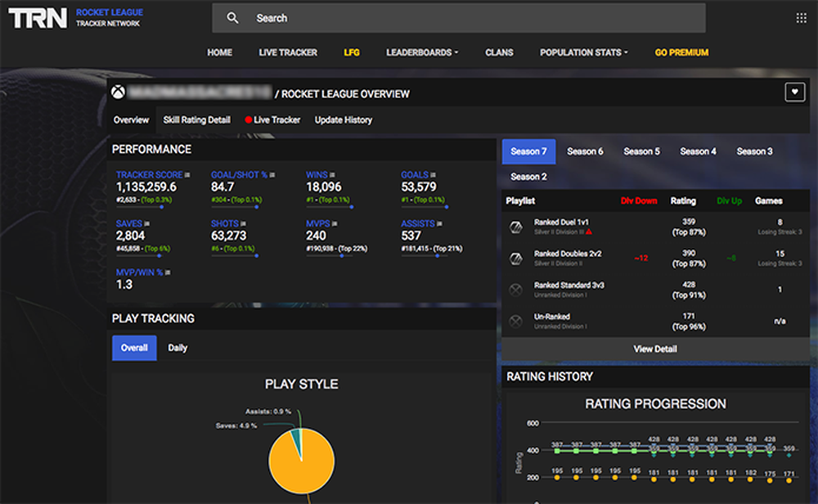The image size is (818, 504).
Task: Click the info icon next to Tracker Score
Action: (187, 173)
